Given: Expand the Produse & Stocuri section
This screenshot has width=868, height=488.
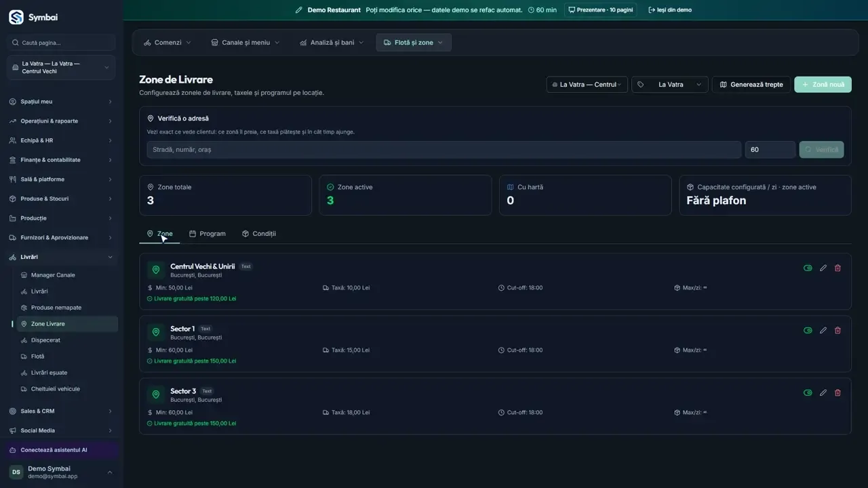Looking at the screenshot, I should [x=61, y=199].
